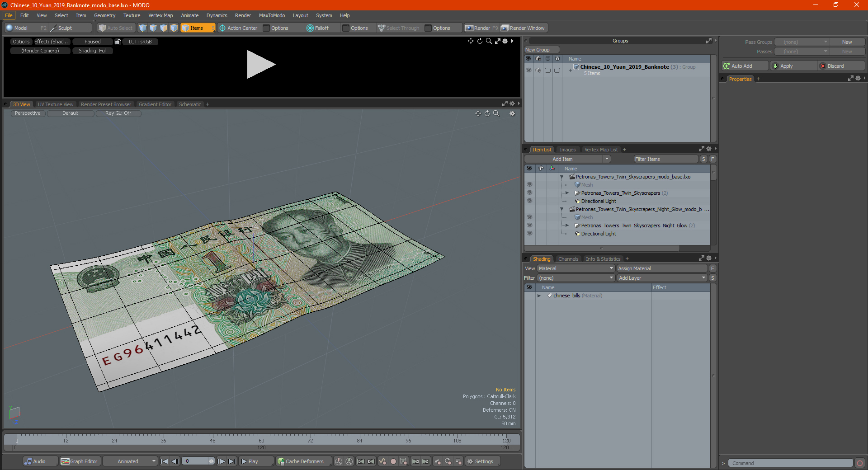Click the Auto Add button
Image resolution: width=868 pixels, height=470 pixels.
745,66
